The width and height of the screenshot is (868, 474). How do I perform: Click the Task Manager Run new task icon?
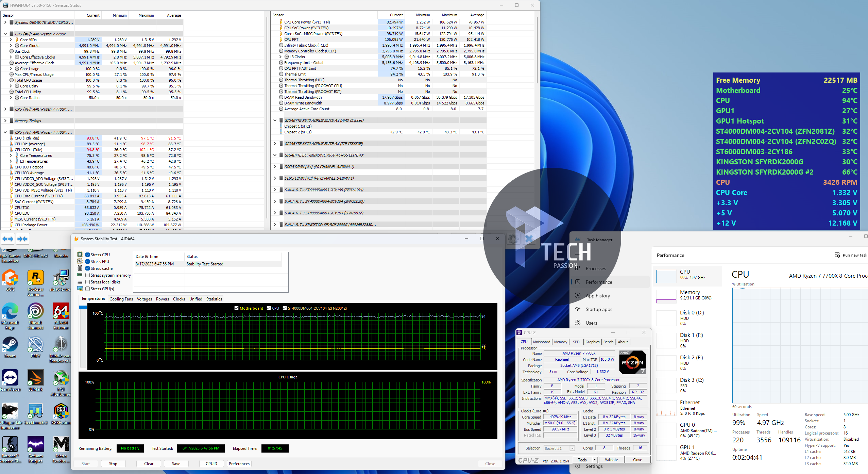pyautogui.click(x=837, y=255)
